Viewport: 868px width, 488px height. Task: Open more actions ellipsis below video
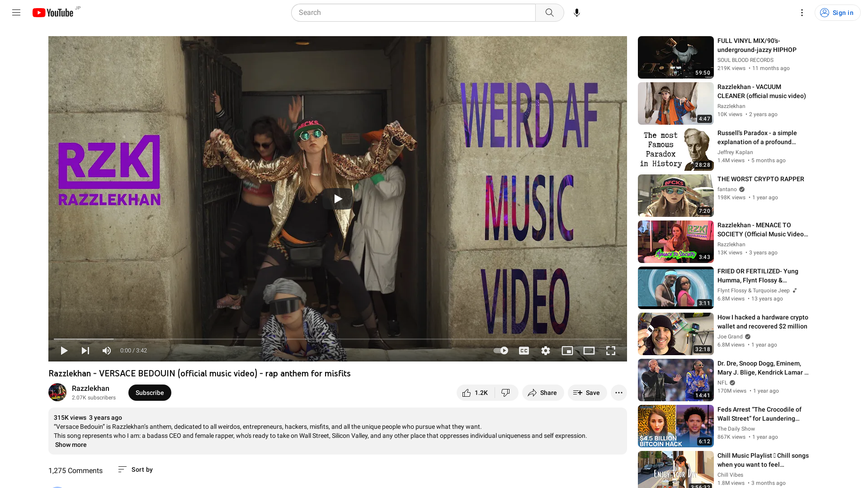point(619,393)
